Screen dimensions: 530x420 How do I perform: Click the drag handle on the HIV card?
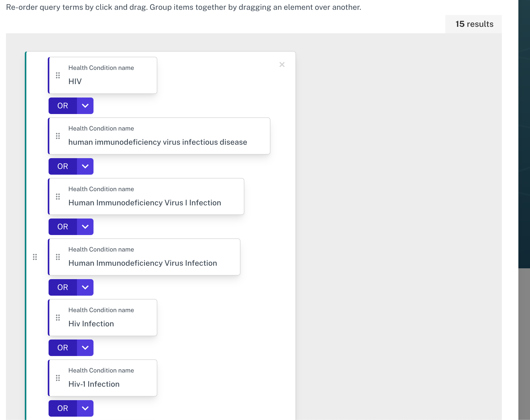tap(58, 76)
